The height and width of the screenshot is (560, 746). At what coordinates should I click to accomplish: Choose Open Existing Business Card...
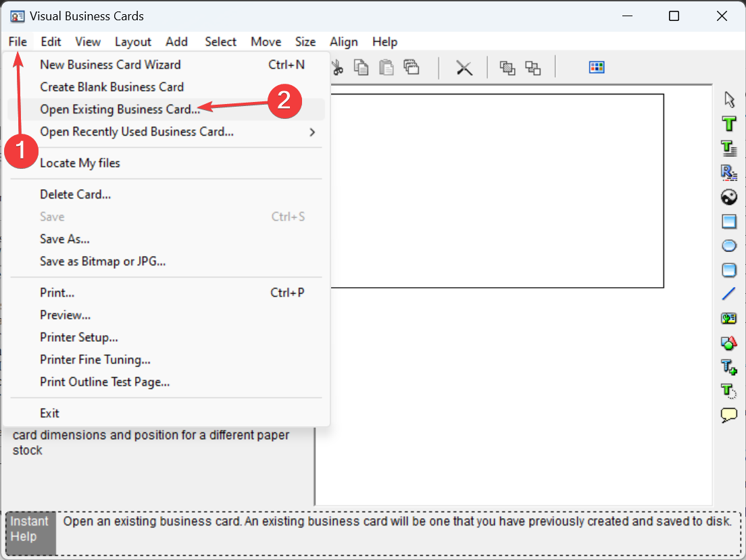(x=166, y=109)
